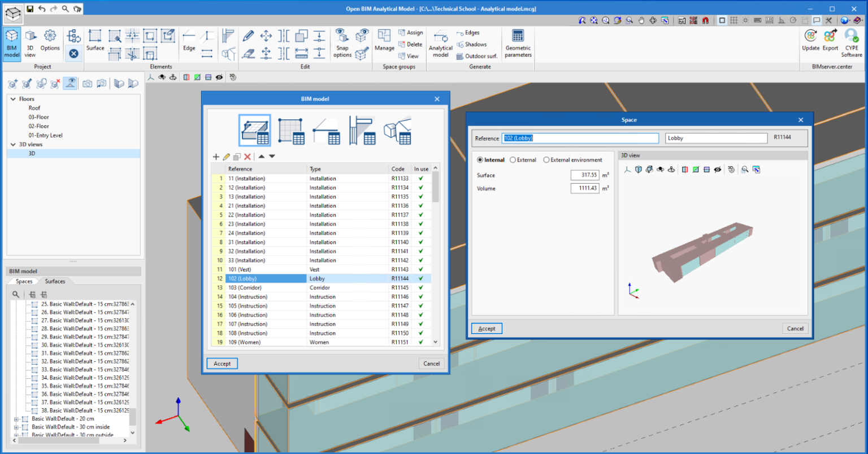Expand Basic Wall:Default - 20 cm node

pyautogui.click(x=16, y=419)
